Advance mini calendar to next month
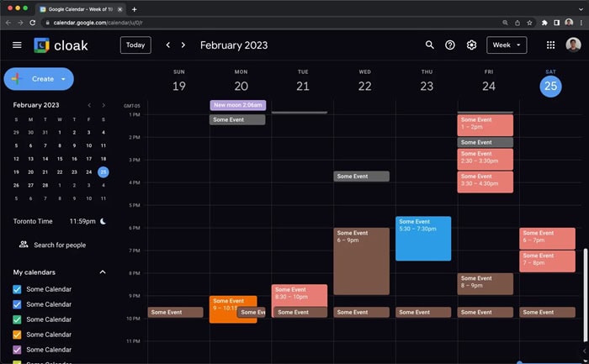This screenshot has width=589, height=364. 103,105
